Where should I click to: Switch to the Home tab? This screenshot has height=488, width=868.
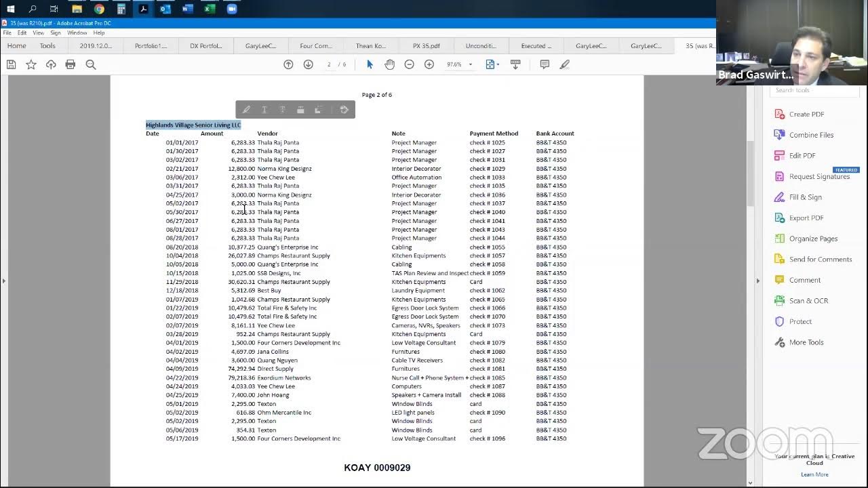click(16, 46)
